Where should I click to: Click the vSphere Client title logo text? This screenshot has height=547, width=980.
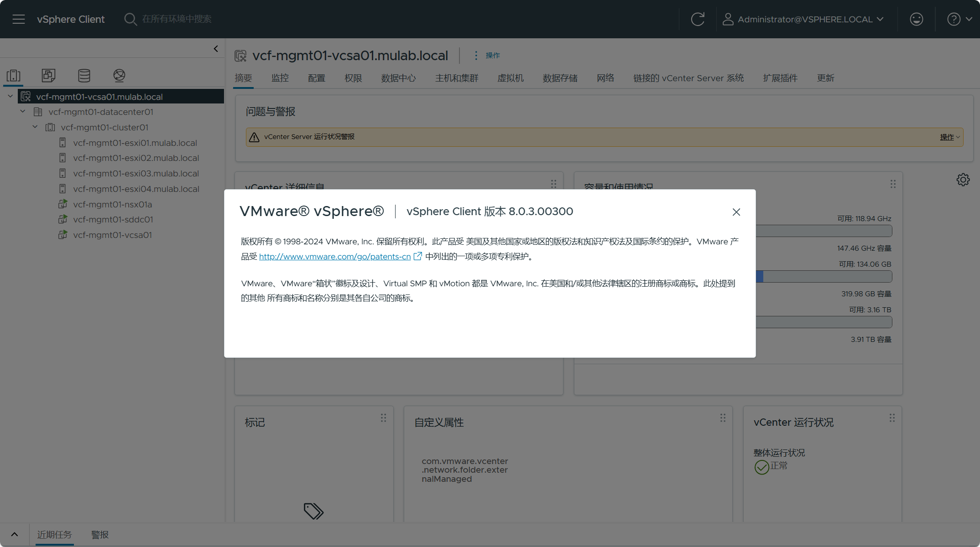pyautogui.click(x=71, y=19)
